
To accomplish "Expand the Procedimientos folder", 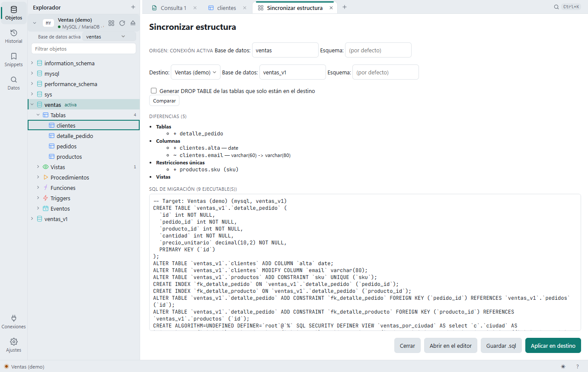I will tap(38, 177).
